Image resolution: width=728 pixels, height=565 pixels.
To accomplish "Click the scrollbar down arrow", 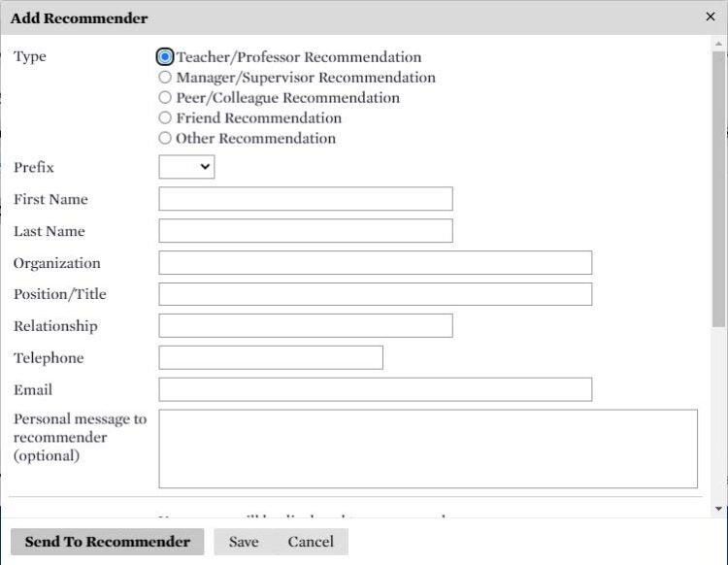I will pyautogui.click(x=718, y=509).
